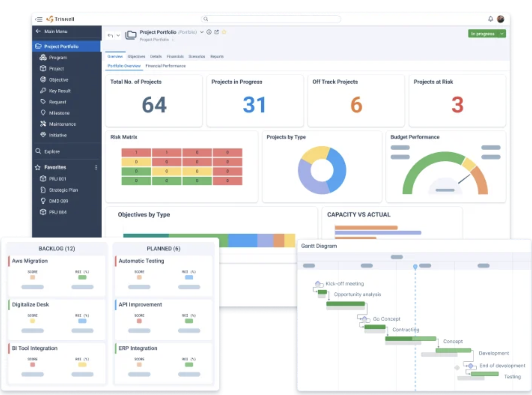Image resolution: width=532 pixels, height=395 pixels.
Task: Open portfolio in new window icon
Action: click(216, 32)
